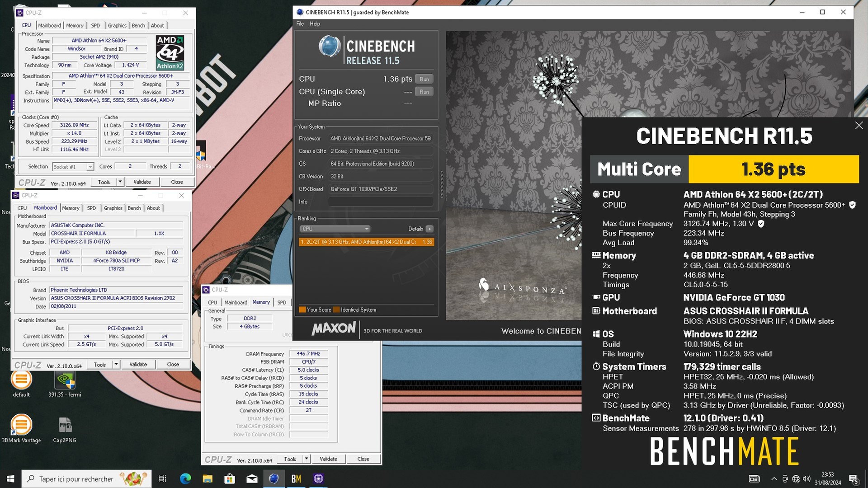Open Mainboard tab in Memory CPU-Z window
The width and height of the screenshot is (868, 488).
236,302
